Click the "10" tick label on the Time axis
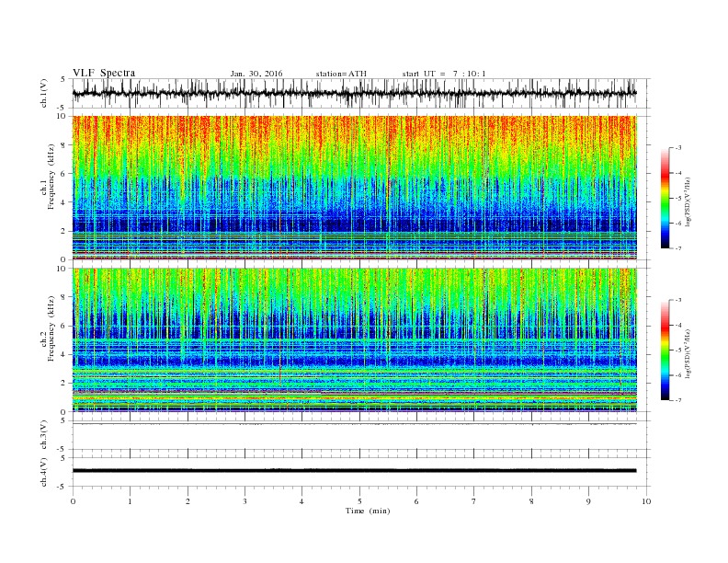This screenshot has width=728, height=563. pyautogui.click(x=646, y=501)
